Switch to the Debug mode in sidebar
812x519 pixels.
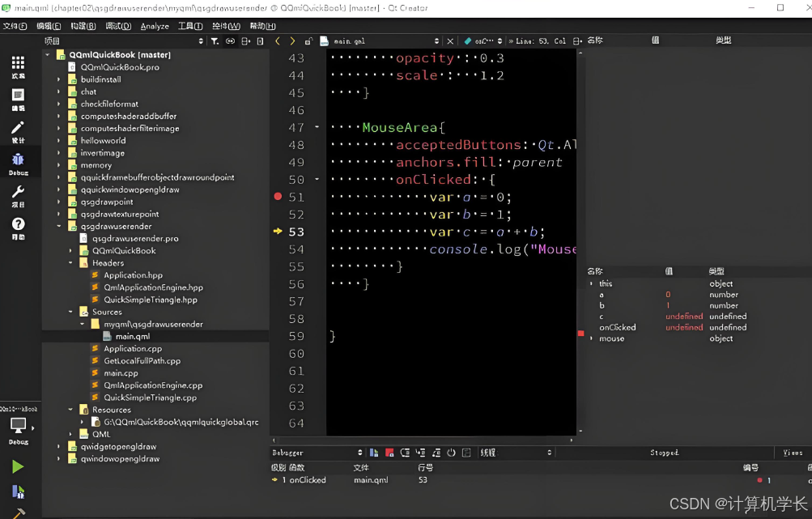tap(18, 162)
